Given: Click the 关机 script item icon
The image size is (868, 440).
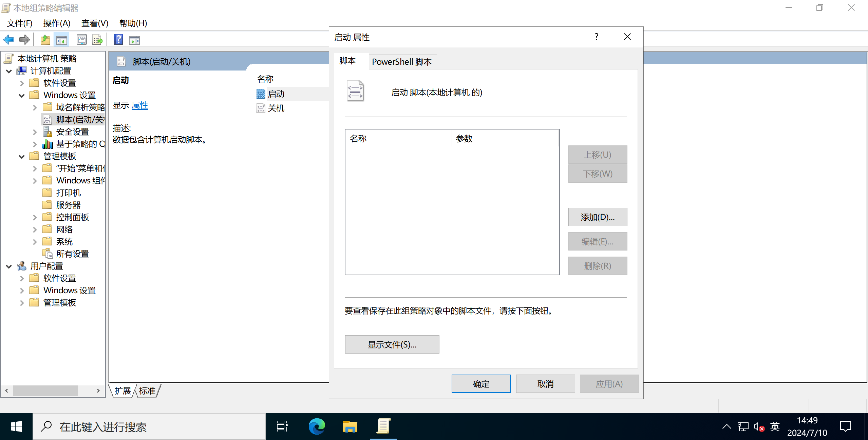Looking at the screenshot, I should coord(261,108).
